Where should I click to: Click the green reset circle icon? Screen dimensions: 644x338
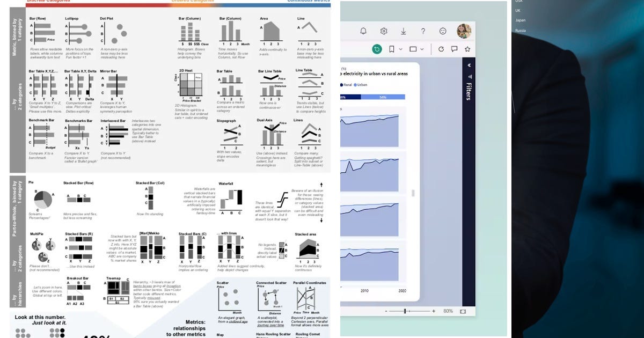click(377, 49)
